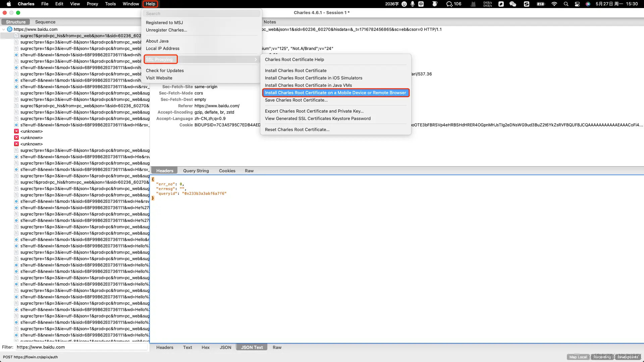Click the battery charging icon
Image resolution: width=644 pixels, height=362 pixels.
[541, 4]
